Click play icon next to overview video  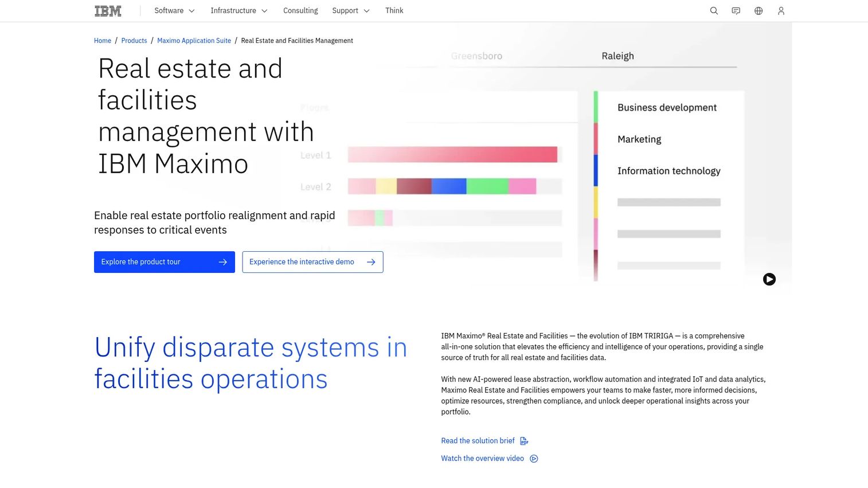coord(534,459)
